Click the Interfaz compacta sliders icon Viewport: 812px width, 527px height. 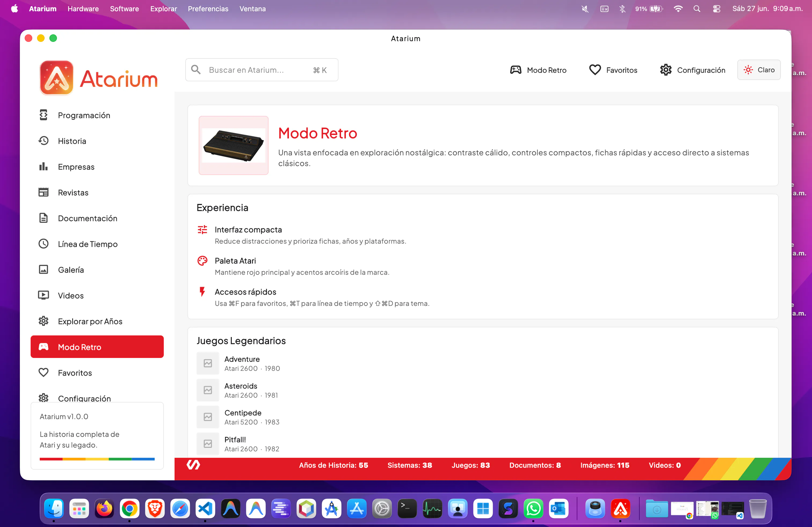pos(202,230)
